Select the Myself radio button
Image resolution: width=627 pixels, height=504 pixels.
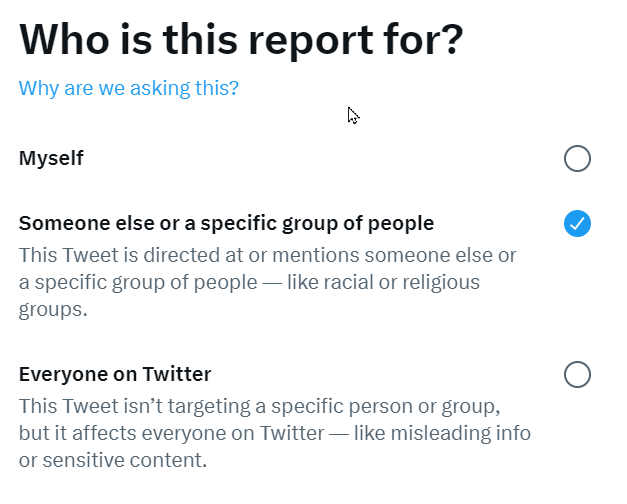(577, 158)
